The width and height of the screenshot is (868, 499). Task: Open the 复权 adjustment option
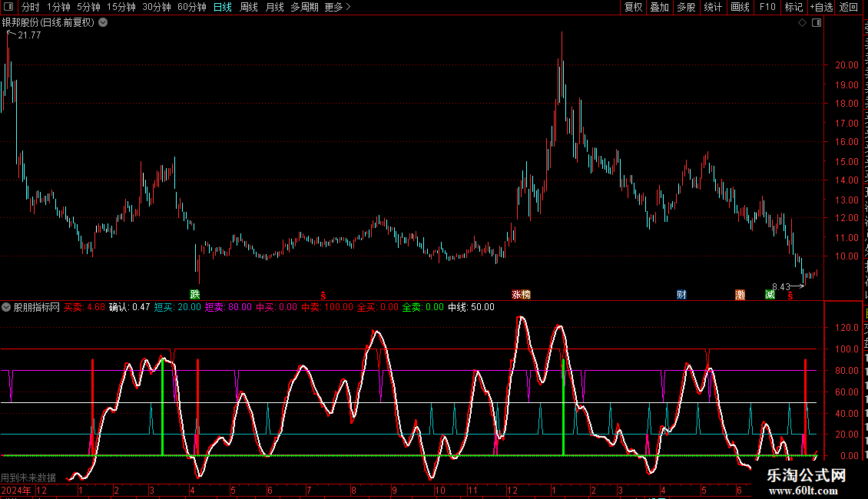click(633, 7)
